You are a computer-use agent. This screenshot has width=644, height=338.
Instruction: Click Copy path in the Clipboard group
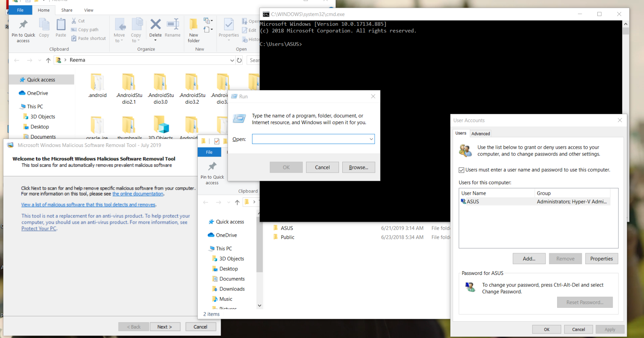(x=85, y=29)
